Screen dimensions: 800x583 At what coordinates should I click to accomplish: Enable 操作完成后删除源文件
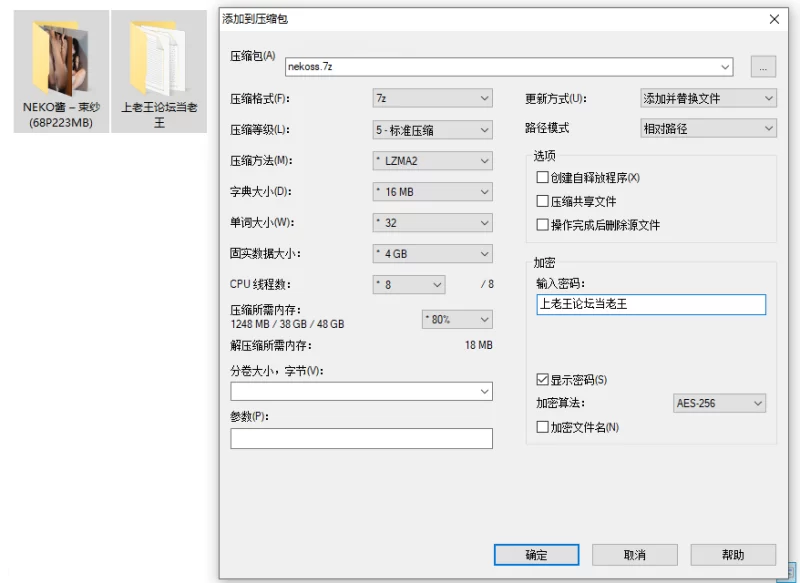coord(541,223)
